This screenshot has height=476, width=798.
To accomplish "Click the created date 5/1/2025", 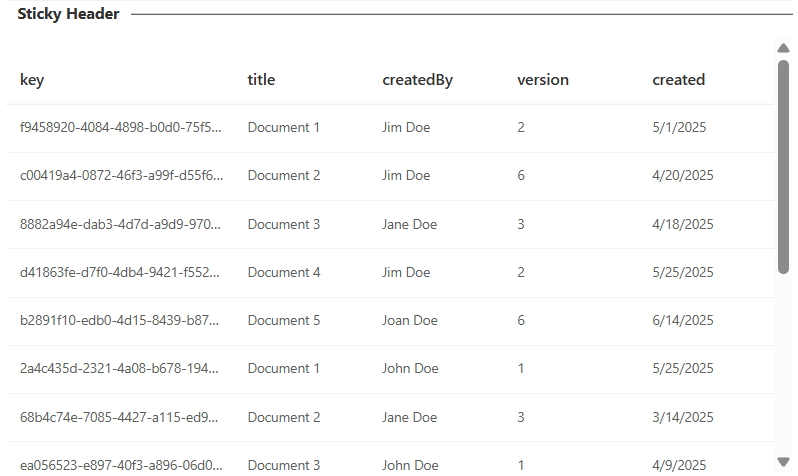I will [x=678, y=128].
